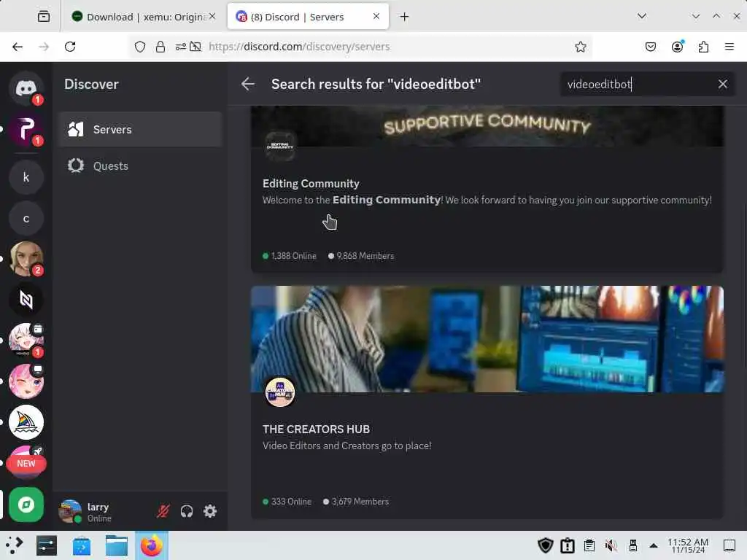Reload the current page
Image resolution: width=747 pixels, height=560 pixels.
point(70,47)
